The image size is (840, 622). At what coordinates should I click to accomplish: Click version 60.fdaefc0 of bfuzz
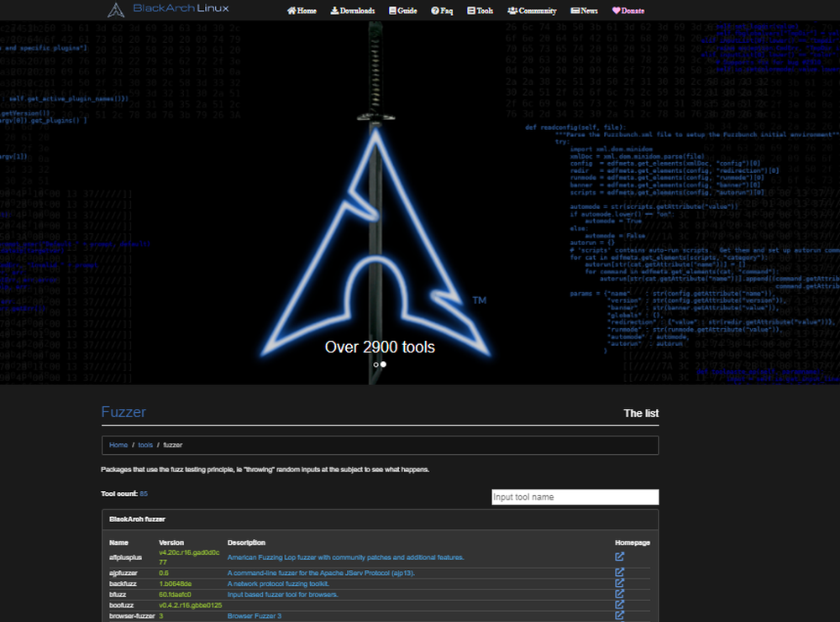[x=175, y=594]
